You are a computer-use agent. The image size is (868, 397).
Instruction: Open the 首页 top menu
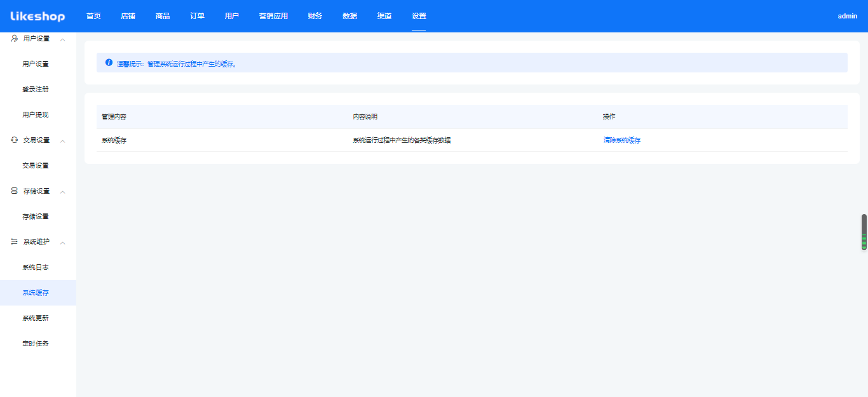coord(93,16)
